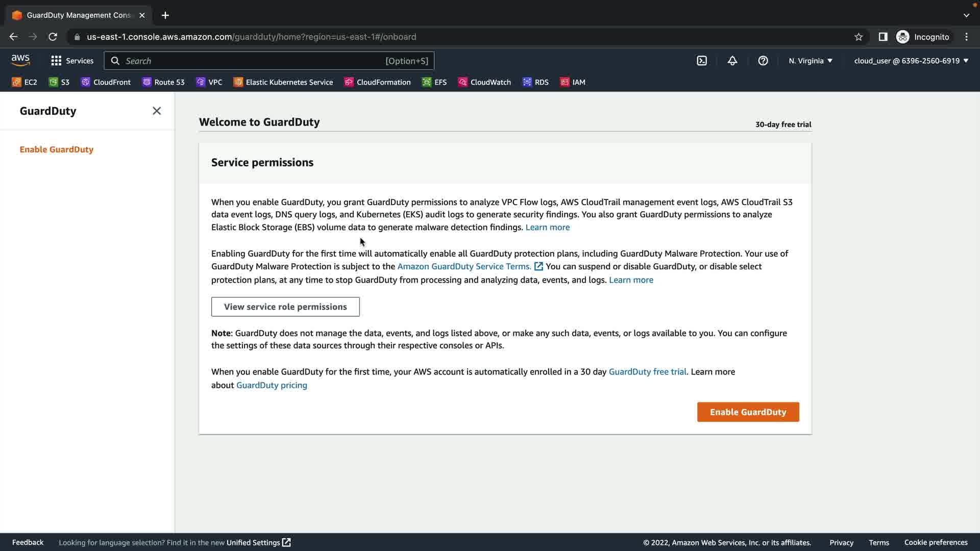Screen dimensions: 980x551
Task: Close the GuardDuty navigation panel
Action: (157, 111)
